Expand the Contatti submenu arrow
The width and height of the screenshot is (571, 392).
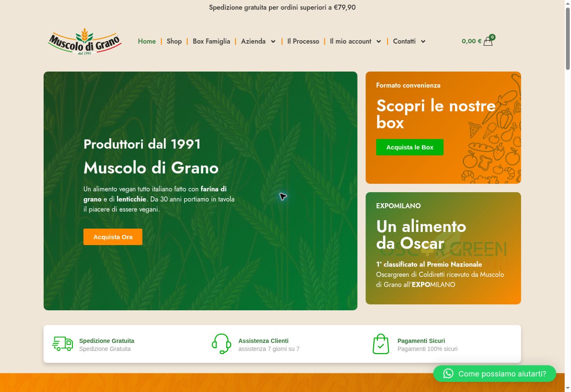[423, 41]
